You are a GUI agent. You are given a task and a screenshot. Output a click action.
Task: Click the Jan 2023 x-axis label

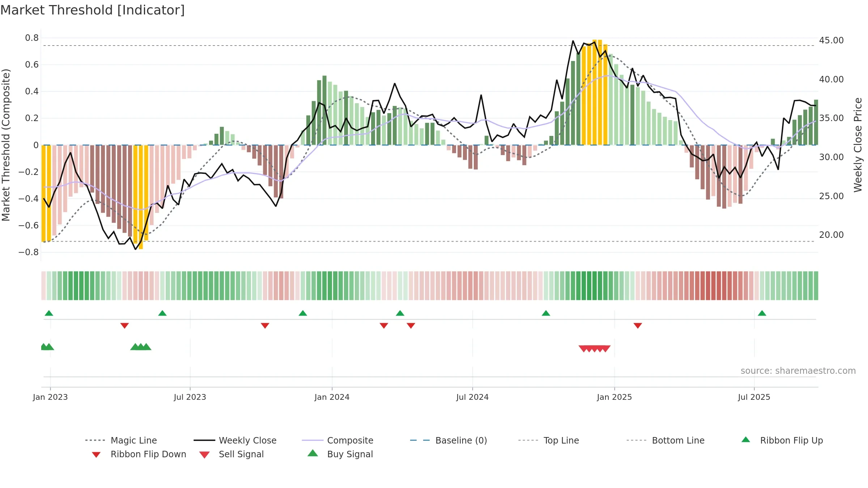(50, 397)
